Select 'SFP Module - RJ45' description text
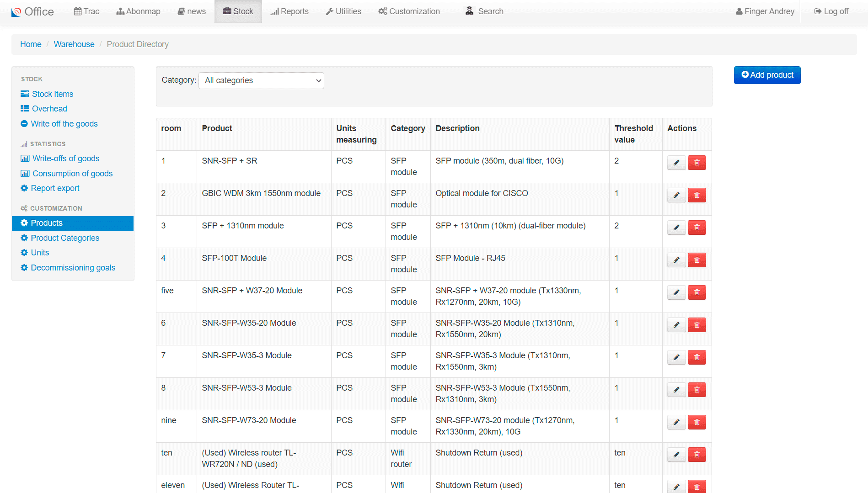This screenshot has height=493, width=868. 470,258
